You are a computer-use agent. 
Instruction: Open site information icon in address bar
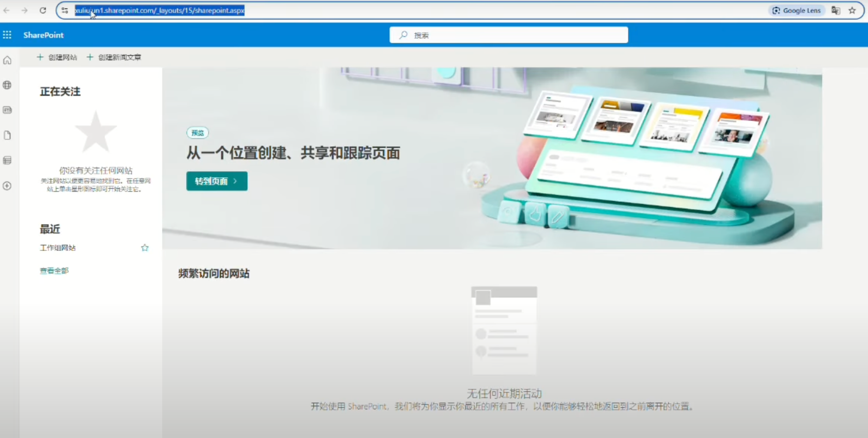point(65,10)
